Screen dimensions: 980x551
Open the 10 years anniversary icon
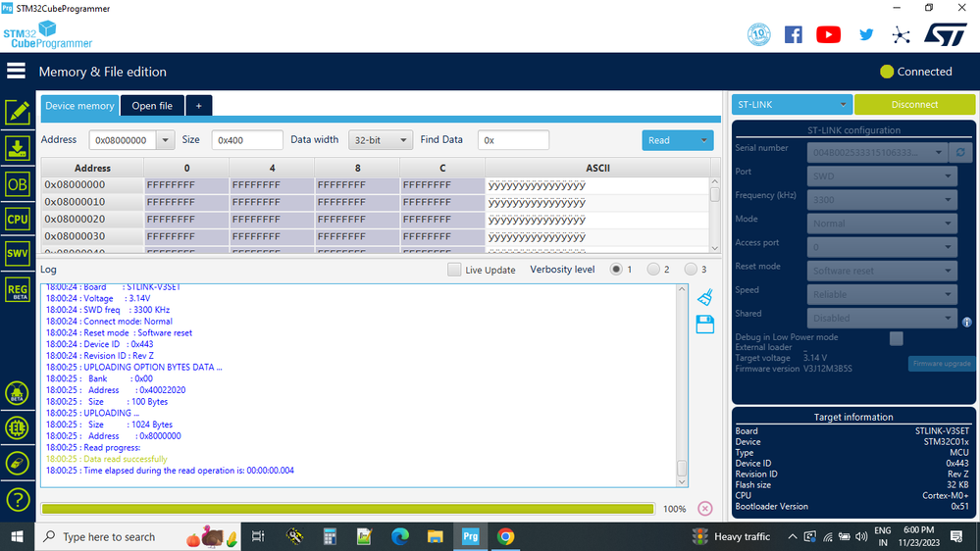(758, 34)
